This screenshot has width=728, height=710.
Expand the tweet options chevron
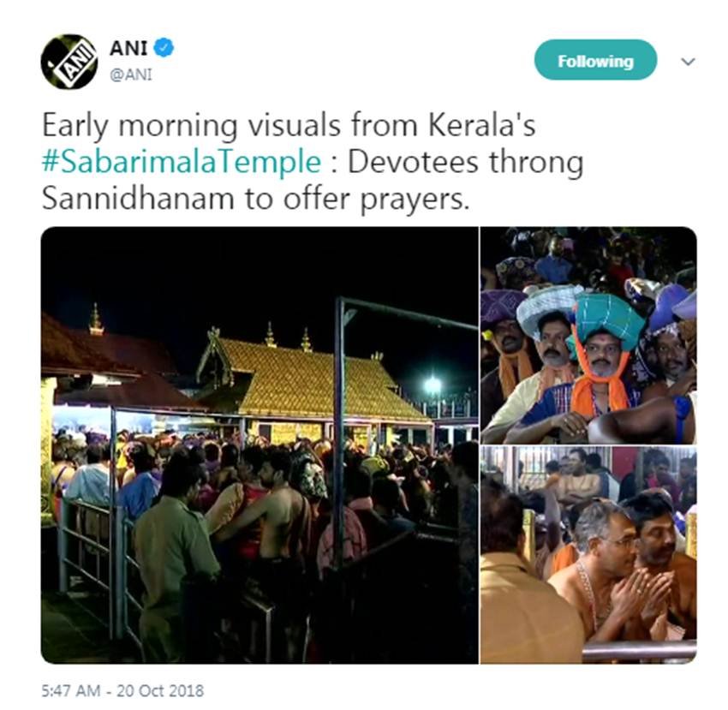(688, 62)
